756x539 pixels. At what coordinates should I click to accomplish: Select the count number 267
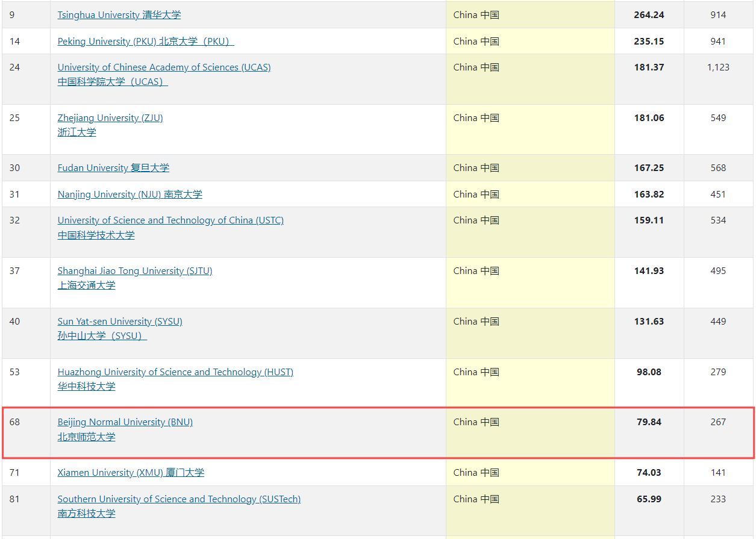(718, 422)
